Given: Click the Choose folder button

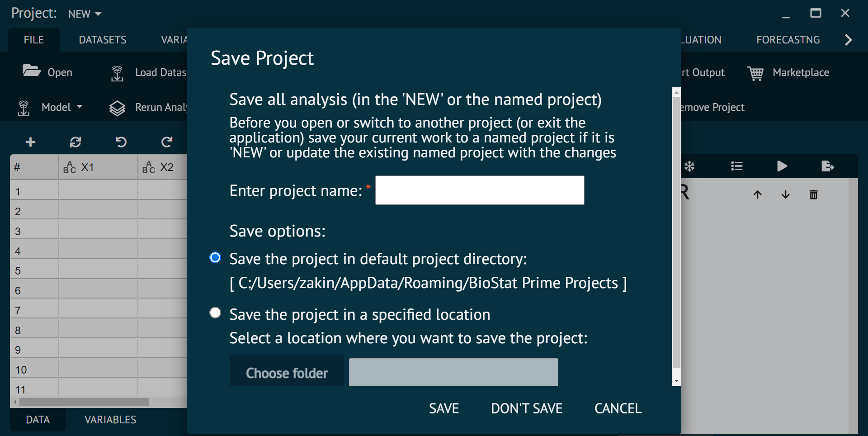Looking at the screenshot, I should [x=286, y=372].
